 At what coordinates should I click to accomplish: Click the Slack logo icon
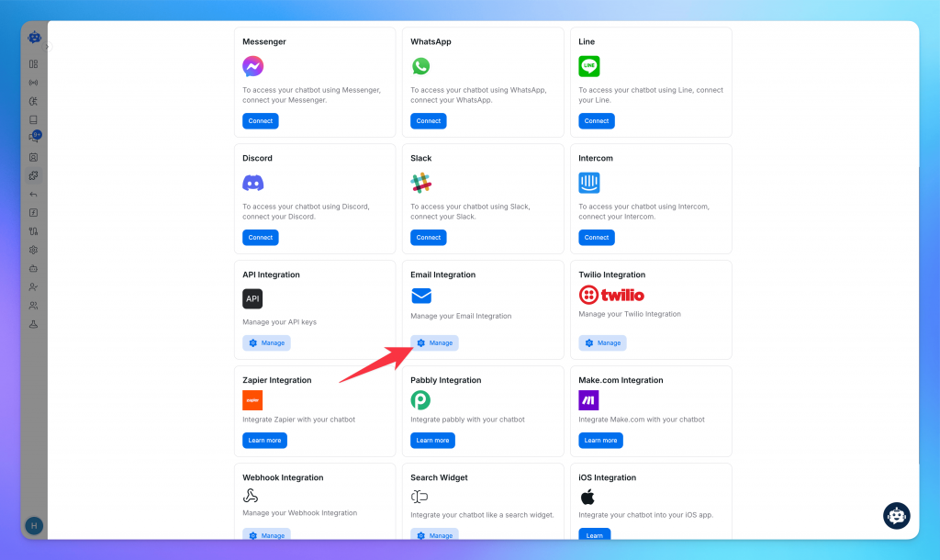click(x=420, y=183)
